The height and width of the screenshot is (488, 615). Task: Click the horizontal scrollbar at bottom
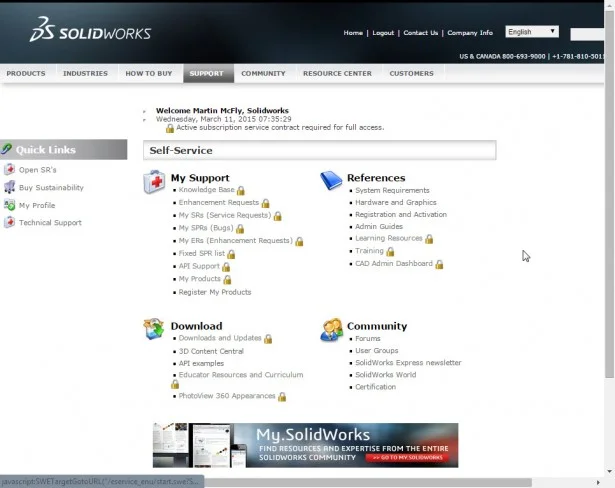click(x=368, y=482)
